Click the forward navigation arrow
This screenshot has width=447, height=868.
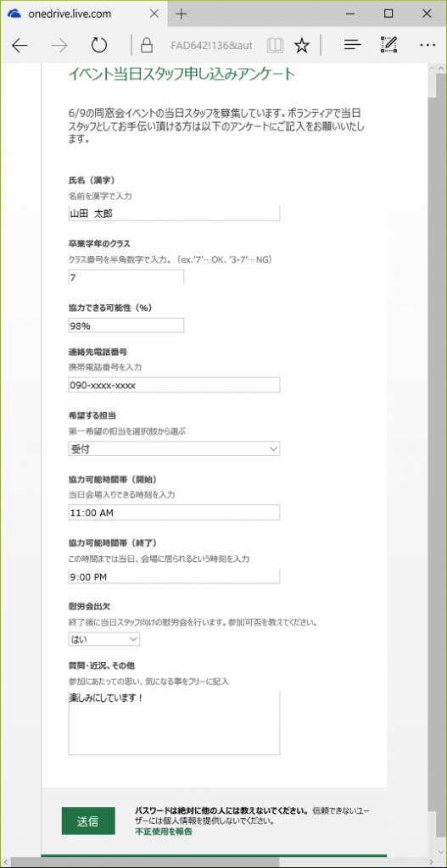[59, 46]
